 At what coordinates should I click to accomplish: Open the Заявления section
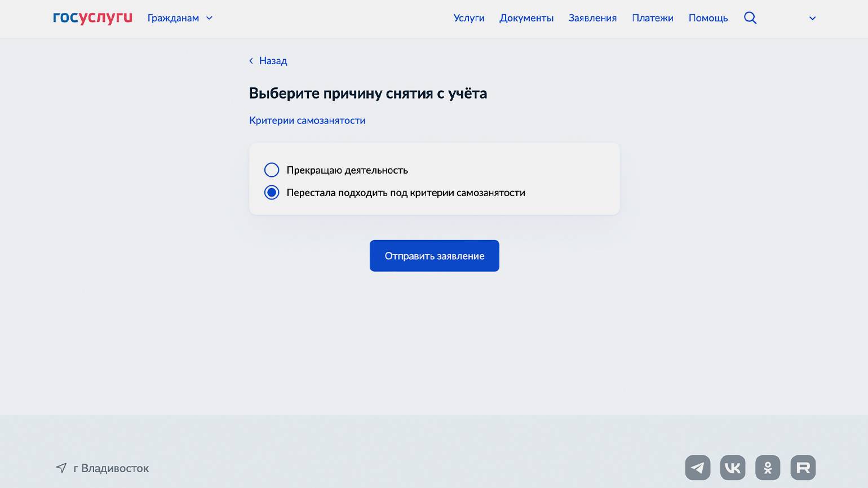pyautogui.click(x=592, y=18)
